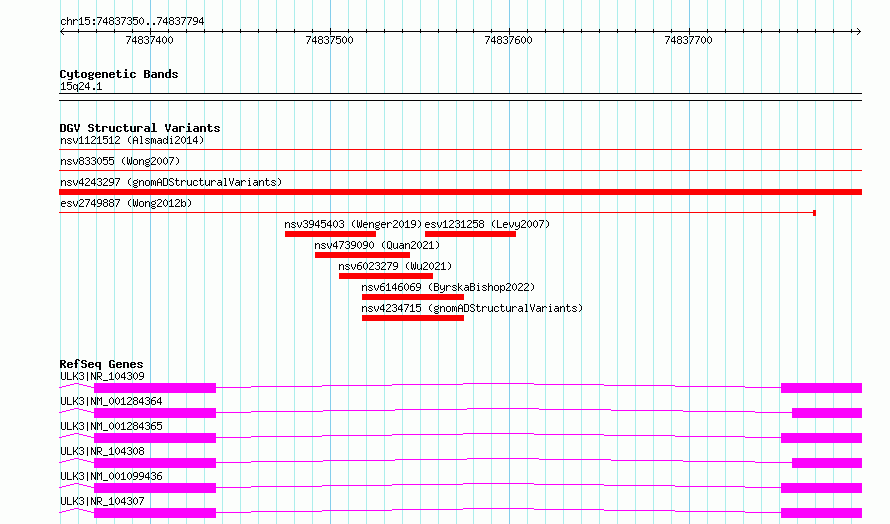Click the red bar under esv1231258

(470, 234)
